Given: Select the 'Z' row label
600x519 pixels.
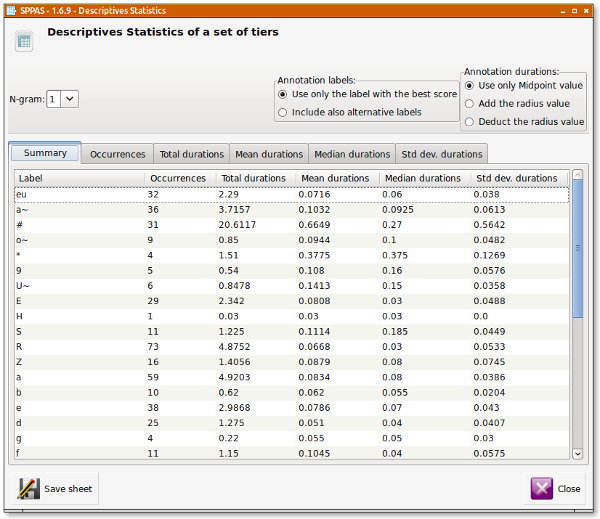Looking at the screenshot, I should [19, 362].
